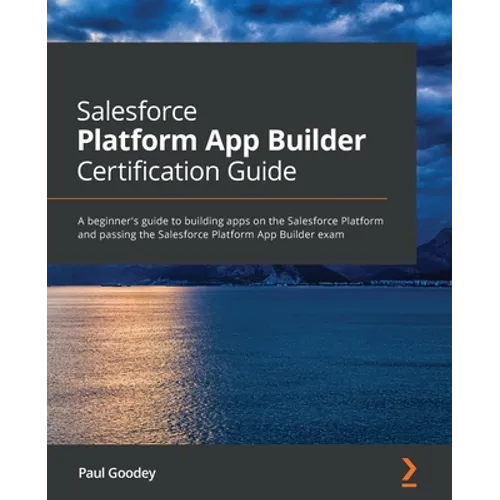The width and height of the screenshot is (500, 500).
Task: Click the Certification Guide title line
Action: (187, 171)
